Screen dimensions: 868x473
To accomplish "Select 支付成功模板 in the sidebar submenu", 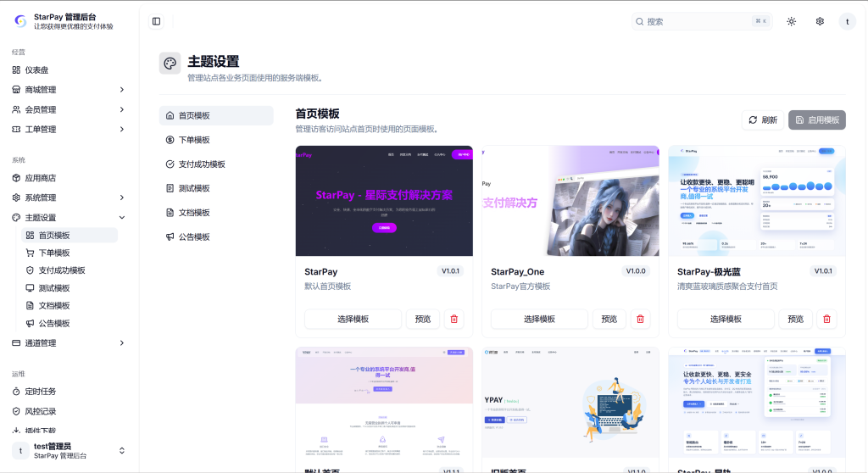I will pos(70,270).
